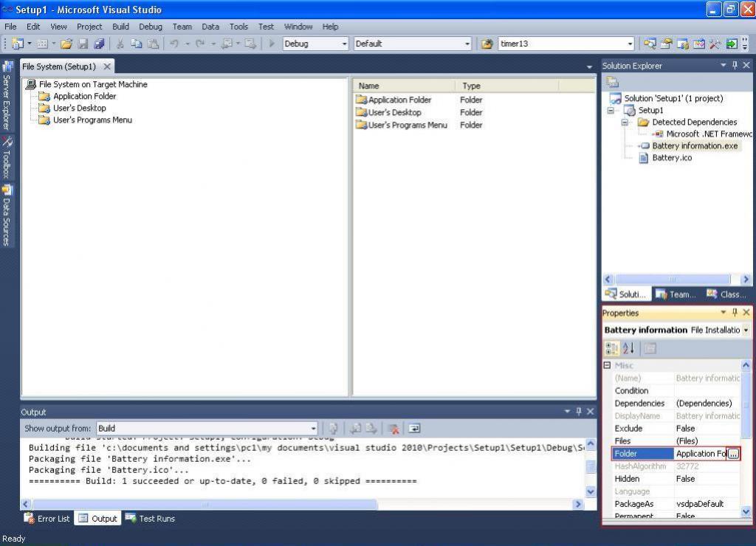
Task: Open the Show output from Build dropdown
Action: click(x=313, y=429)
